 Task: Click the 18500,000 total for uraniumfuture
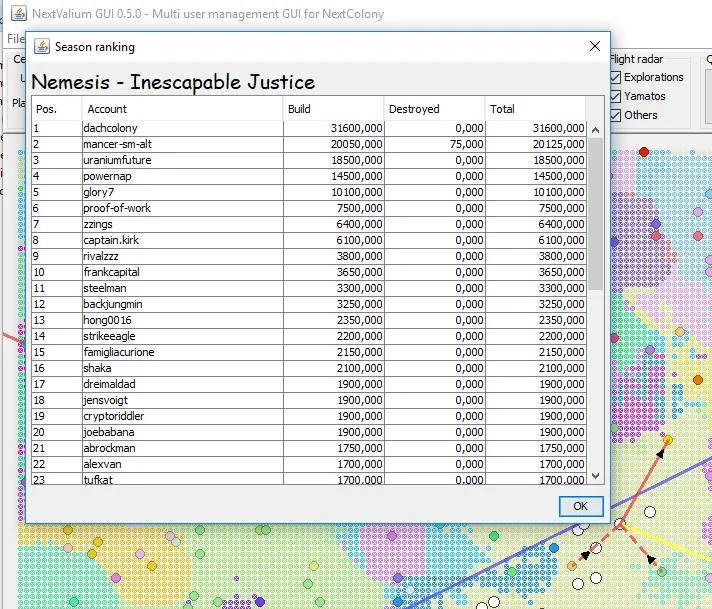559,160
